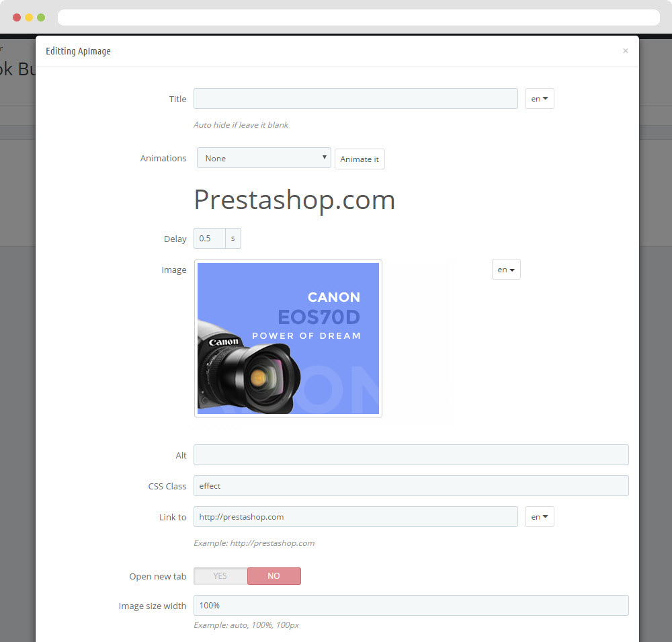Viewport: 672px width, 642px height.
Task: Click the green window maximize dot
Action: (41, 17)
